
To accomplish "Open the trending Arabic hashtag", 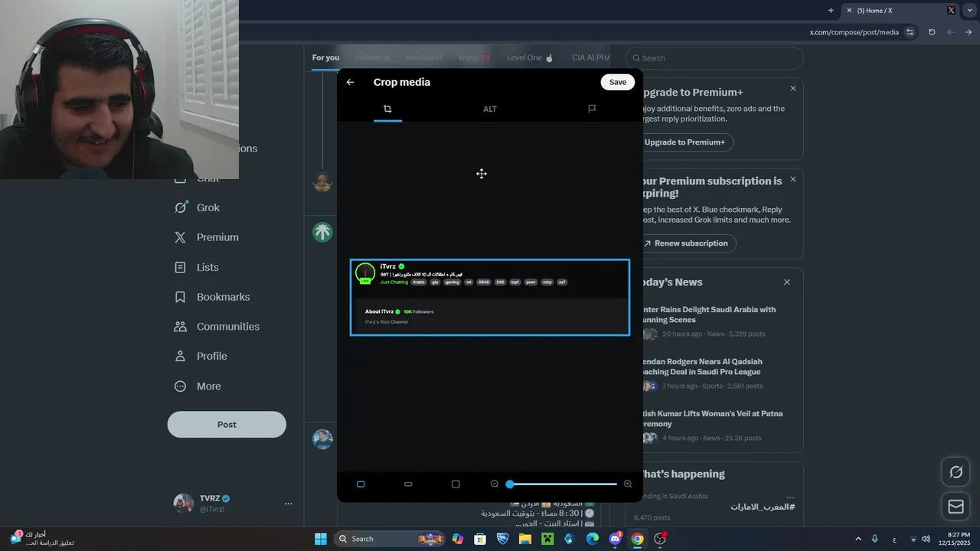I will (x=763, y=507).
